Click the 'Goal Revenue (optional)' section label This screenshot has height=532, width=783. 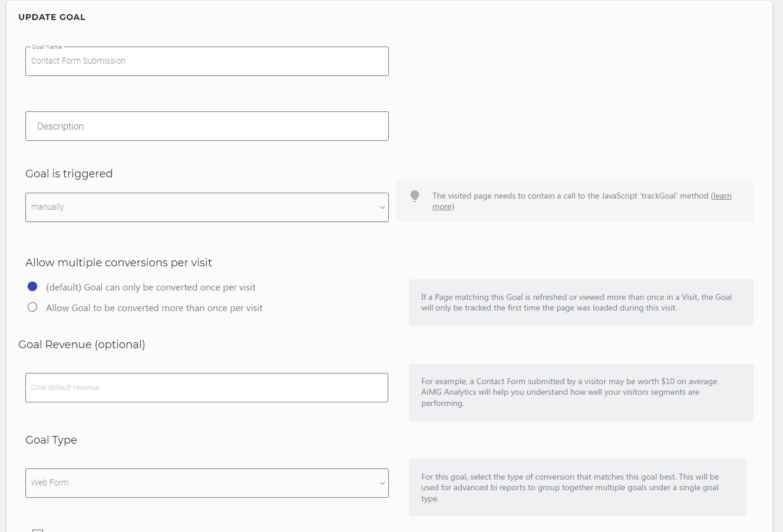point(82,345)
